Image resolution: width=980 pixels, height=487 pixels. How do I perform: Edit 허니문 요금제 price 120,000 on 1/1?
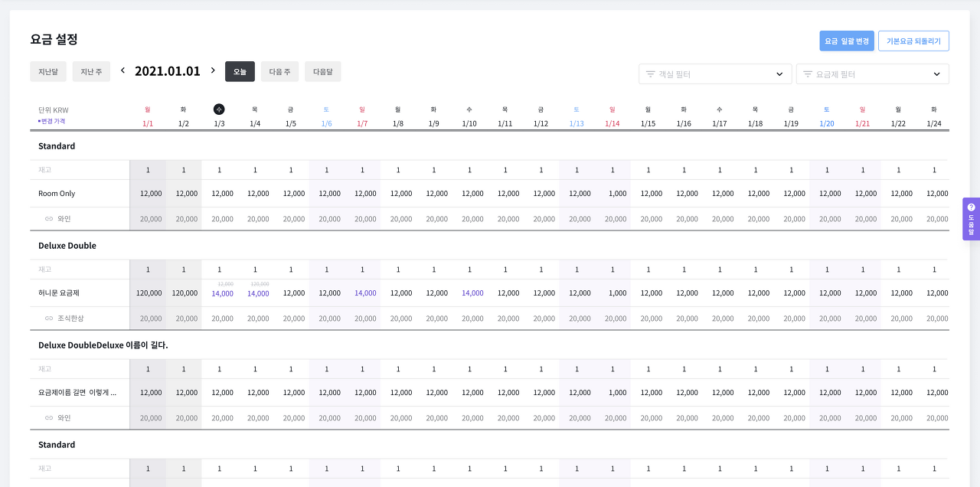coord(149,293)
